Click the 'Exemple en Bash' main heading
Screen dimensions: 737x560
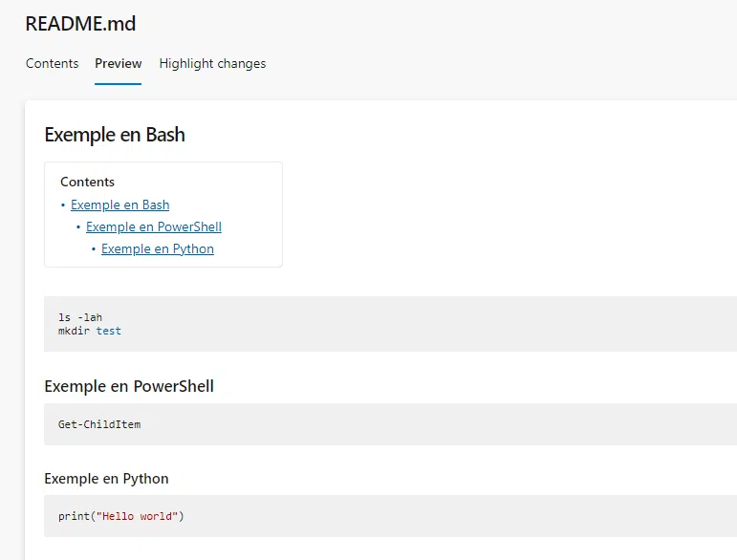(115, 135)
